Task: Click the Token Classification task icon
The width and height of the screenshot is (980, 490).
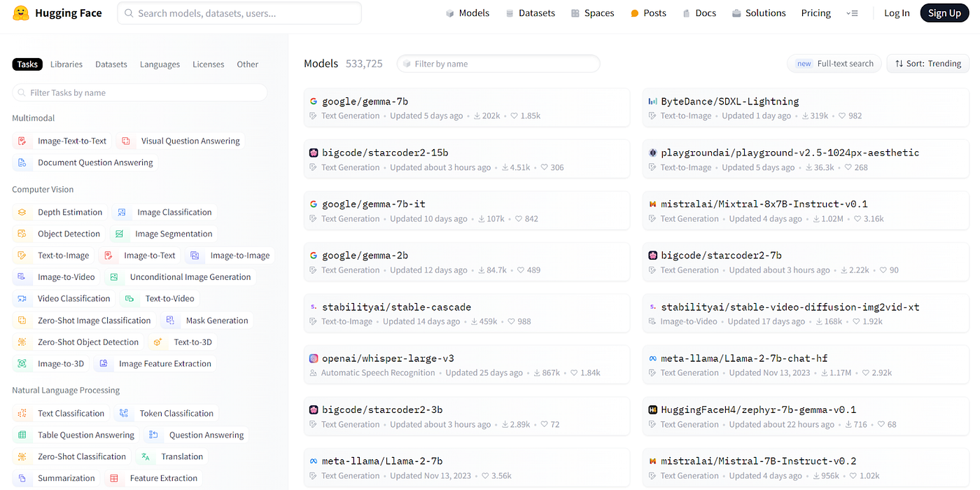Action: point(124,414)
